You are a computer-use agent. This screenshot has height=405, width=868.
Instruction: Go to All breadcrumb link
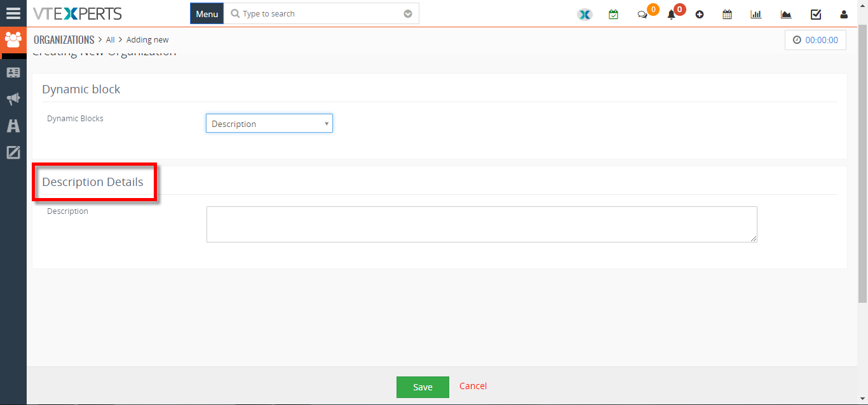coord(111,39)
